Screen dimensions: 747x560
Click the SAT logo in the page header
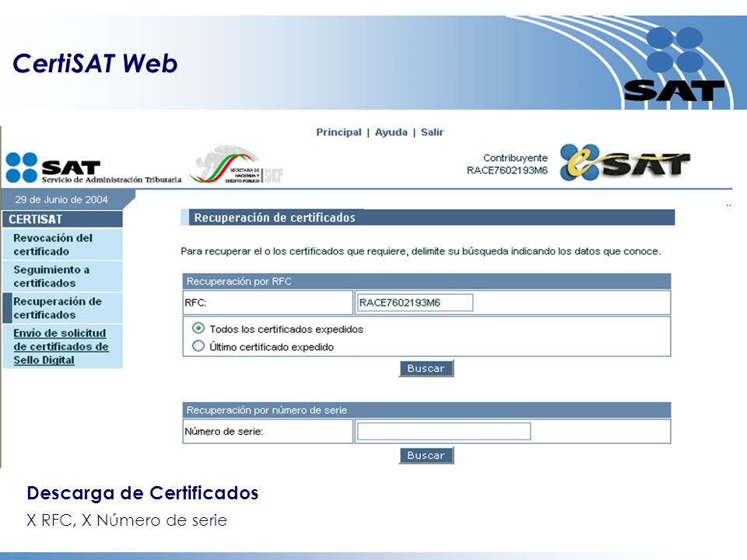pyautogui.click(x=93, y=168)
